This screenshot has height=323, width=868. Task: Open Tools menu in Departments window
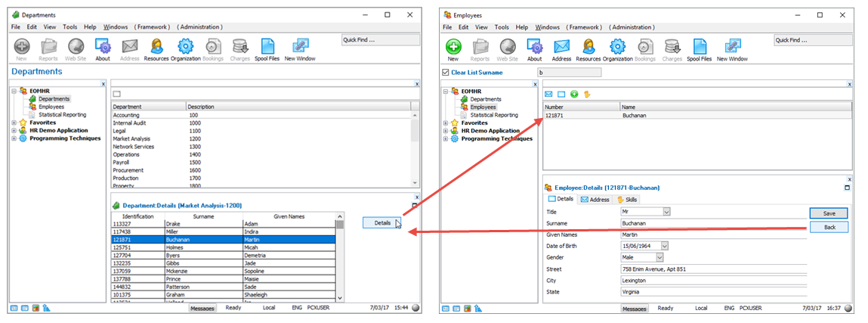(70, 26)
